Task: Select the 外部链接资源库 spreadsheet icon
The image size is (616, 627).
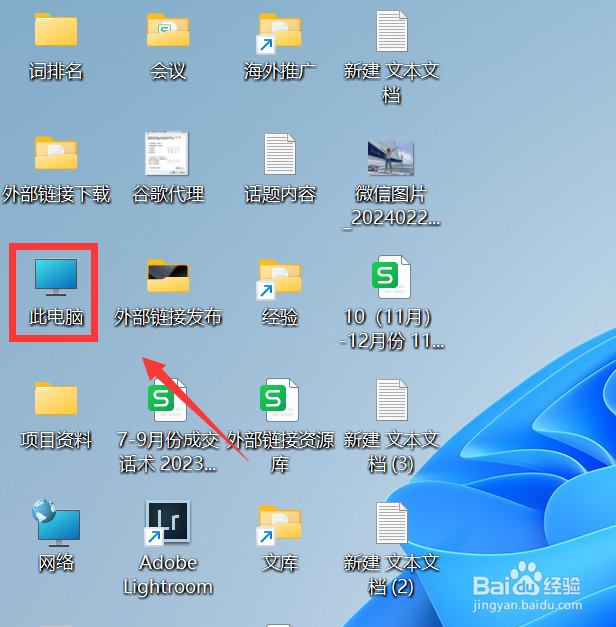Action: pyautogui.click(x=279, y=400)
